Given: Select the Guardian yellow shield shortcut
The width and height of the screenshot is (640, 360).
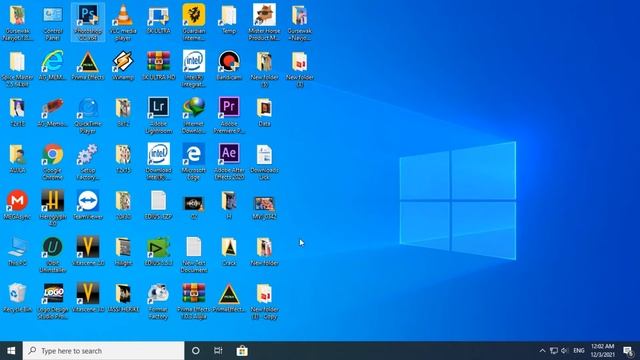Looking at the screenshot, I should pyautogui.click(x=193, y=22).
